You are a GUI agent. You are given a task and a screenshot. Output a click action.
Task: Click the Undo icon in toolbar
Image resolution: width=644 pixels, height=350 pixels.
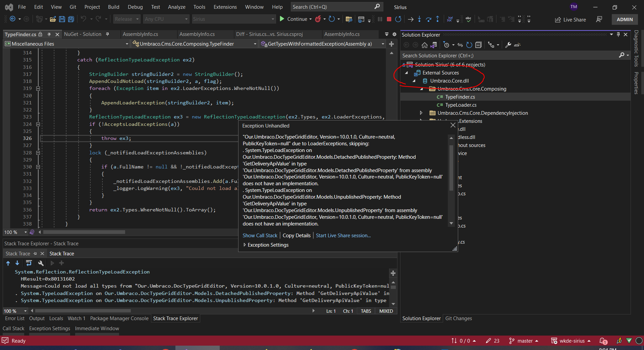(x=84, y=19)
